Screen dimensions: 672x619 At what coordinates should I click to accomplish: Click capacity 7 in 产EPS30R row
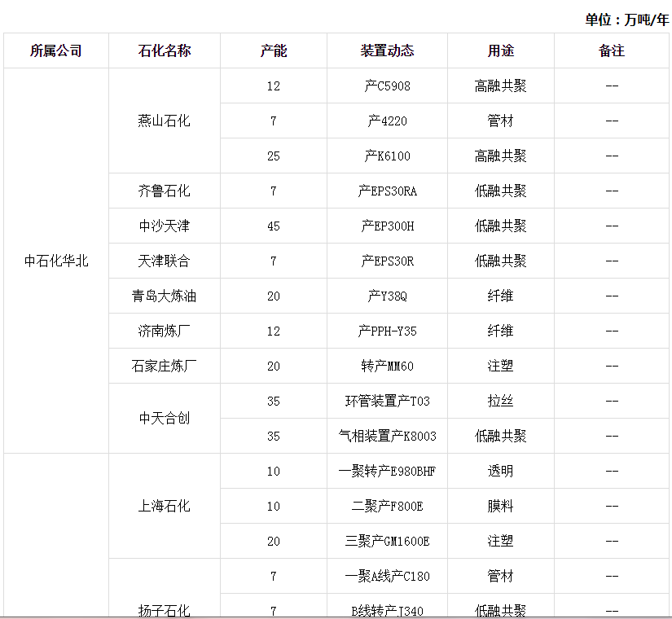(x=274, y=261)
